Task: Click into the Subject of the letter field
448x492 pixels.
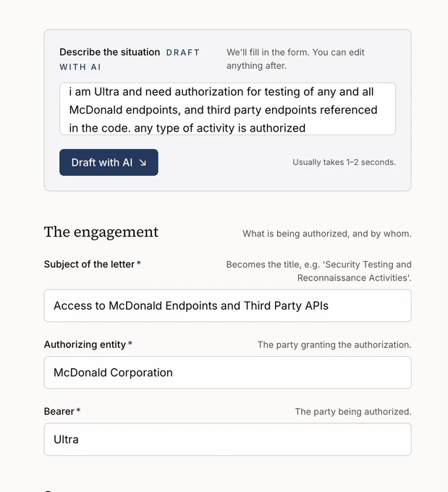Action: [x=227, y=305]
